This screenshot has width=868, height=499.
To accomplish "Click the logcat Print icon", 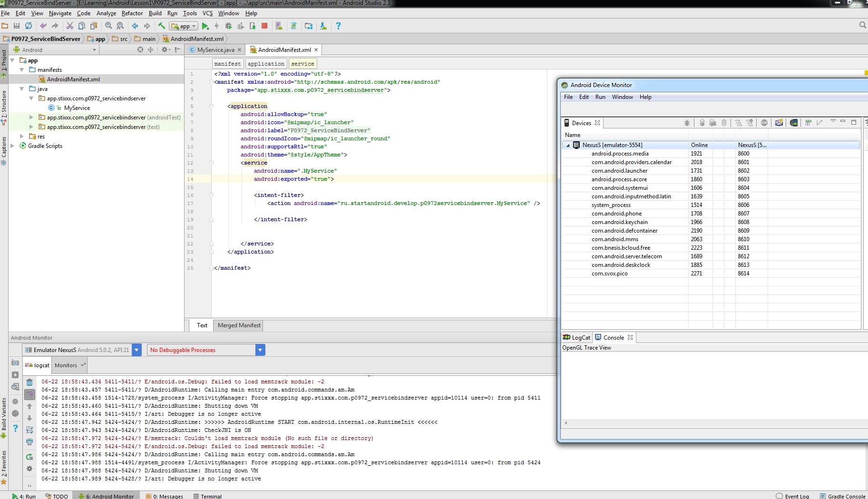I will tap(29, 442).
